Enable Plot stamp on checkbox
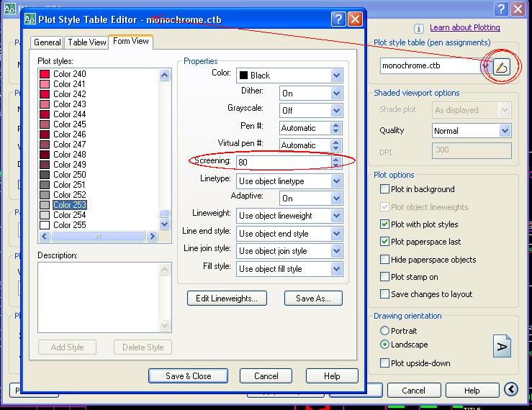The height and width of the screenshot is (410, 532). (x=384, y=277)
